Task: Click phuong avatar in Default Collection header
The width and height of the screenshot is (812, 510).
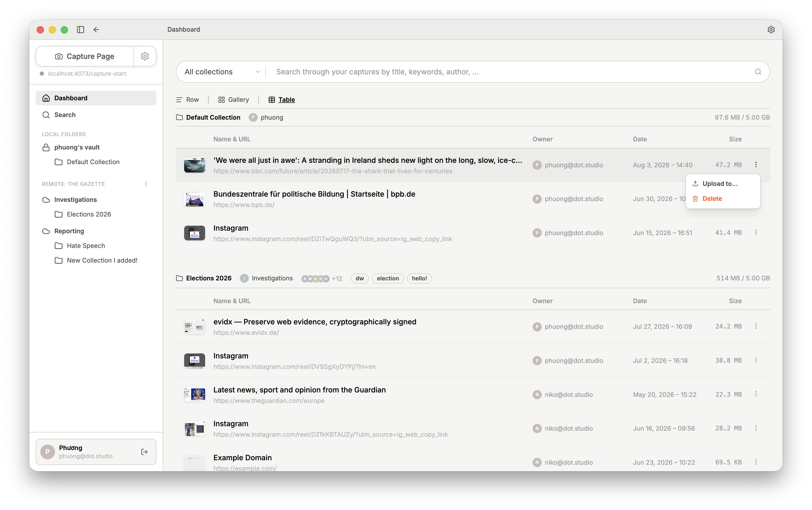Action: click(253, 117)
